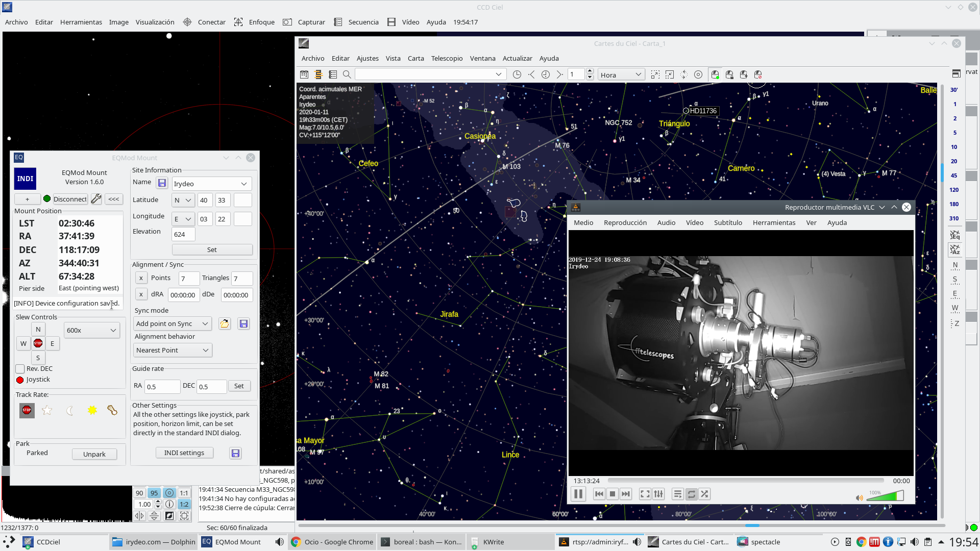
Task: Open Telescopio menu in Cartes du Ciel
Action: tap(447, 58)
